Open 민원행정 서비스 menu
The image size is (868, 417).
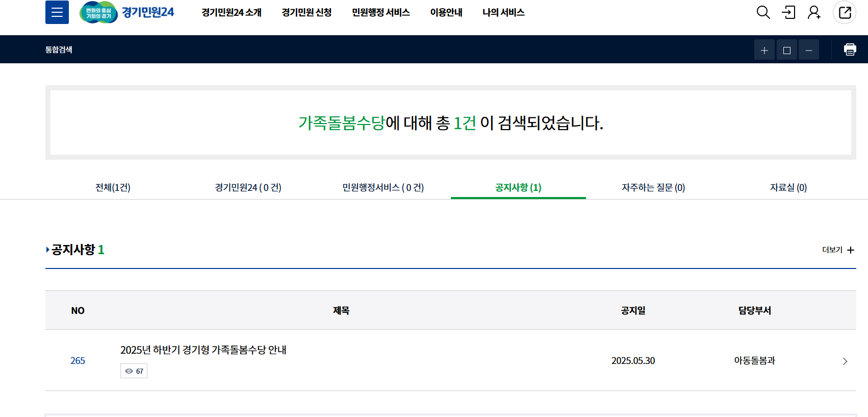point(381,12)
